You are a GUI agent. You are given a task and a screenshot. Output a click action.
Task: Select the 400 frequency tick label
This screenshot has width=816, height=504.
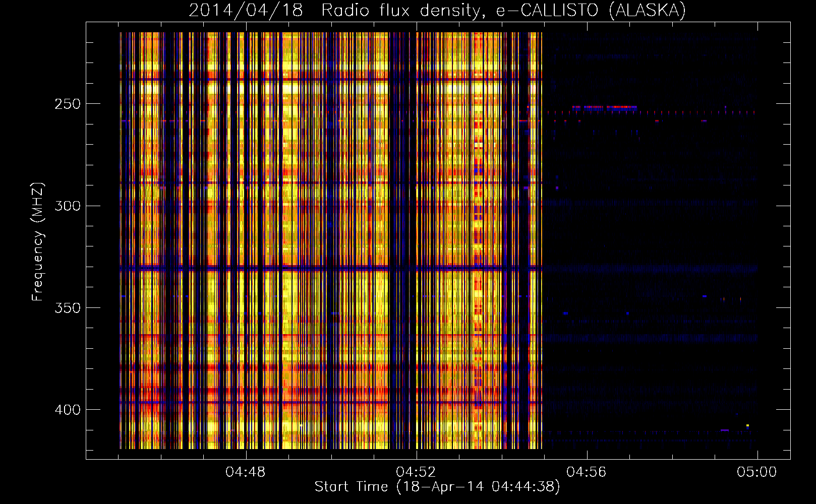pyautogui.click(x=68, y=410)
